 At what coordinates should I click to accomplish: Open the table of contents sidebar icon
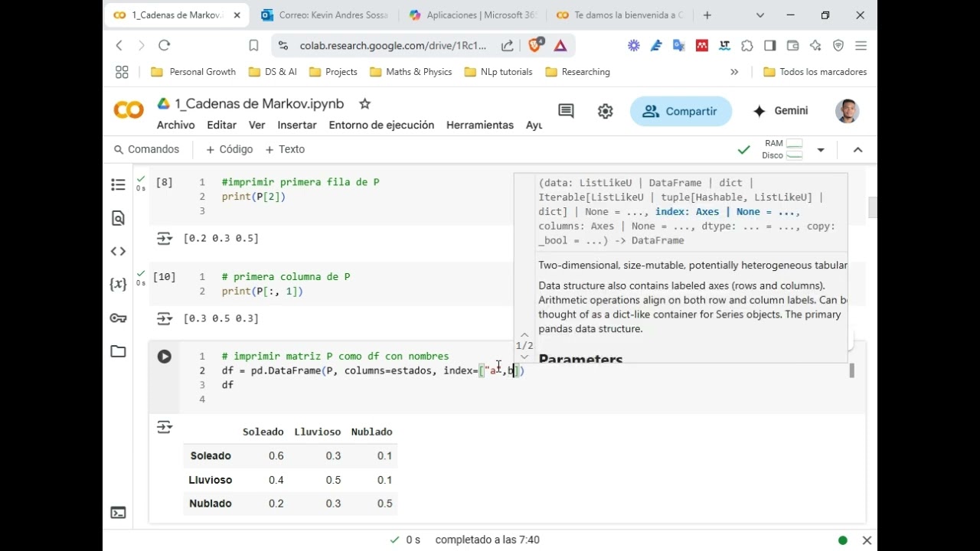[118, 184]
